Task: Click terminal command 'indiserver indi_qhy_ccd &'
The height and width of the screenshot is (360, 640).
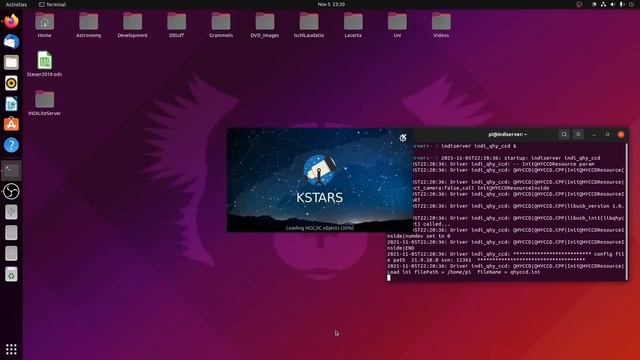Action: [x=478, y=146]
